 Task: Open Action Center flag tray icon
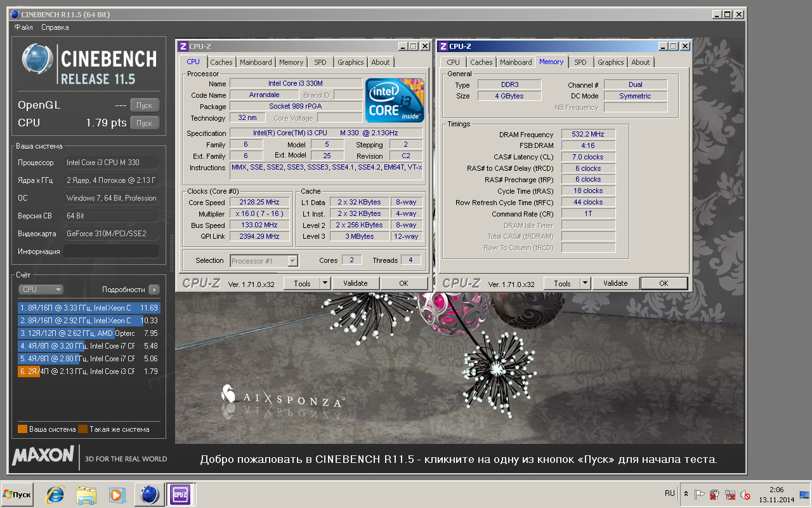700,494
